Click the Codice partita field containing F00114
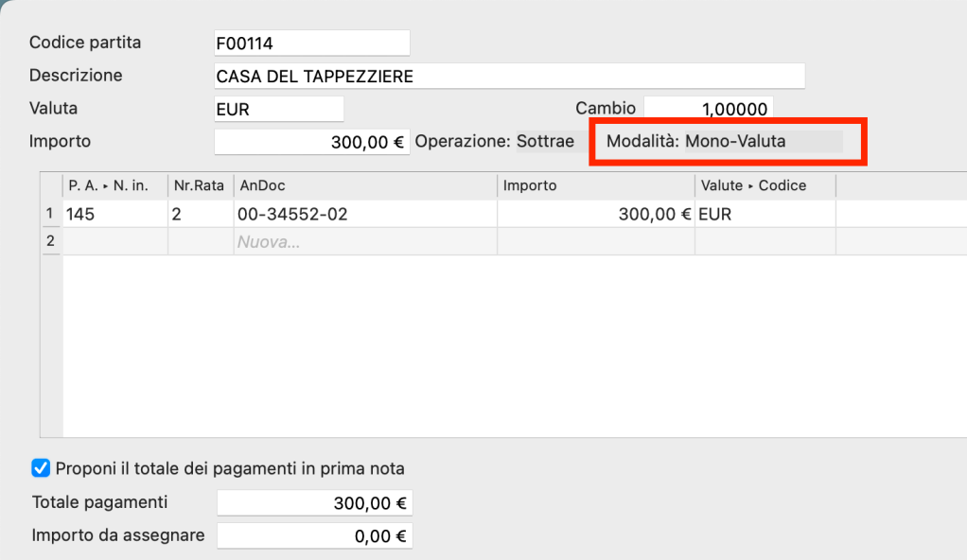 pos(312,44)
